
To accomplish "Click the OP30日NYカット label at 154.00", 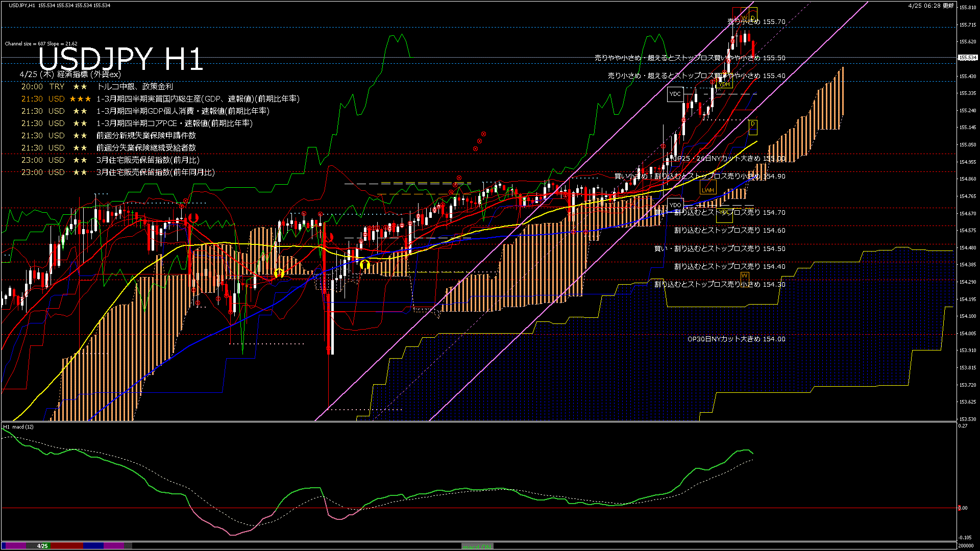I will pyautogui.click(x=736, y=339).
